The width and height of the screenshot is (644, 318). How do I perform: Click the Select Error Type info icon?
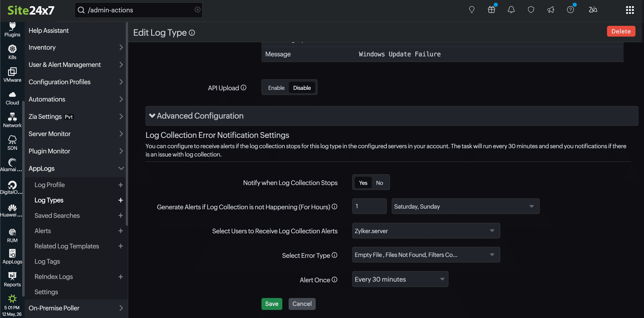334,255
